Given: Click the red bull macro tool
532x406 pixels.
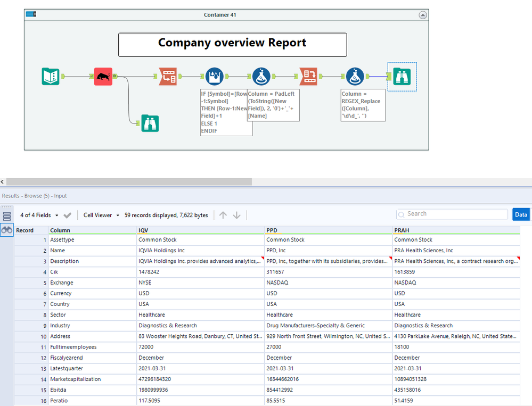Looking at the screenshot, I should (103, 77).
